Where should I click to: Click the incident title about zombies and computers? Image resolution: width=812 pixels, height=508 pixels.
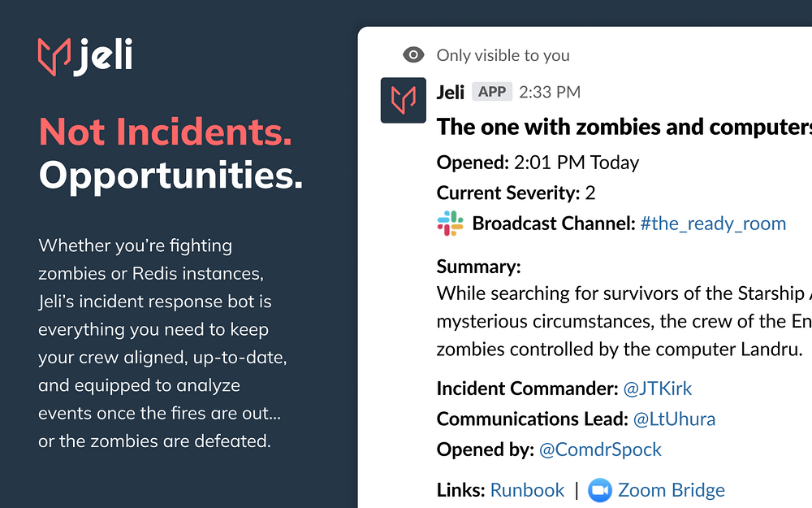tap(624, 127)
